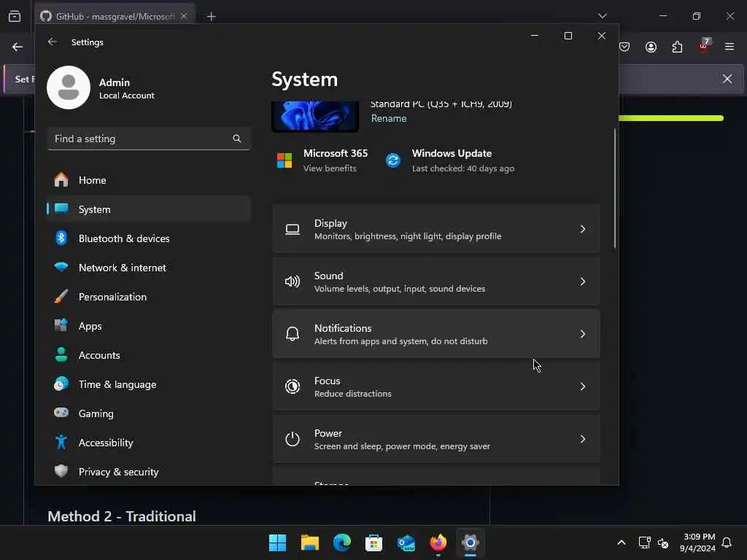
Task: Open Network & internet settings
Action: point(149,268)
